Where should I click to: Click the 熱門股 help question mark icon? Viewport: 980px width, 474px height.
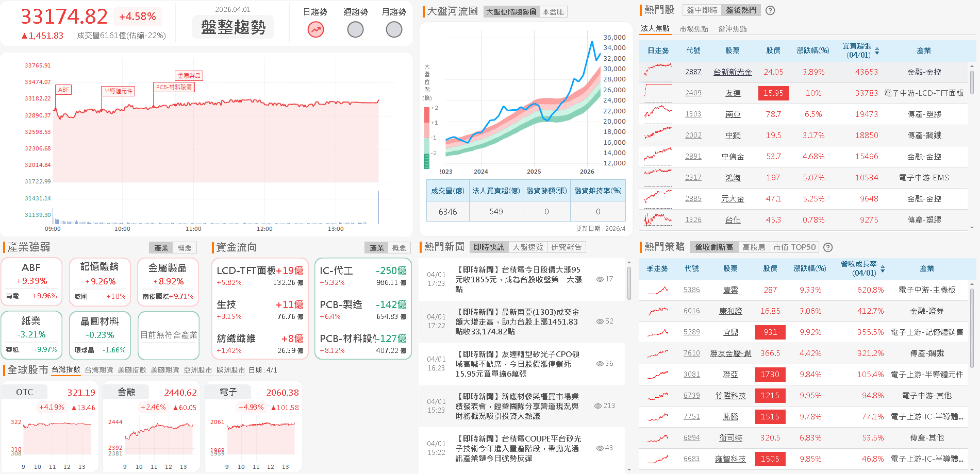770,10
